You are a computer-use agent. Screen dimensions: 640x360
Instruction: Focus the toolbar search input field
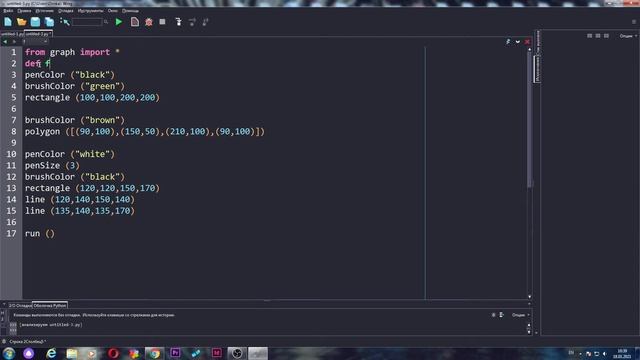[87, 22]
